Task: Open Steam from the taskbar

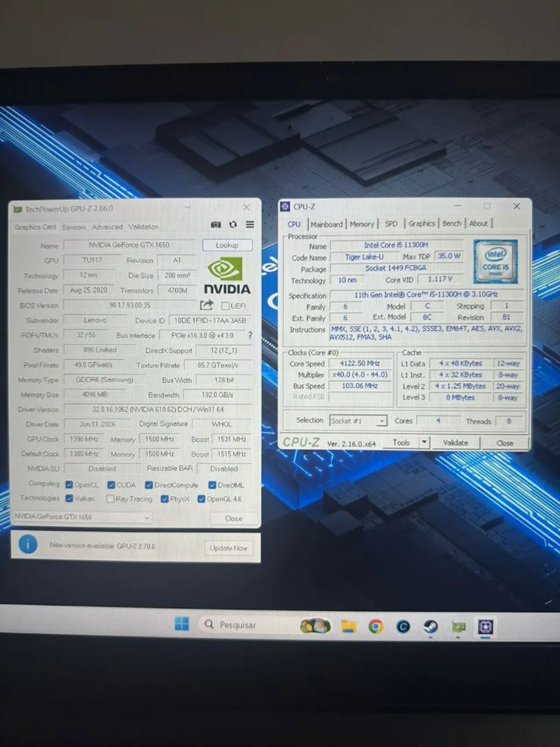Action: pyautogui.click(x=430, y=626)
